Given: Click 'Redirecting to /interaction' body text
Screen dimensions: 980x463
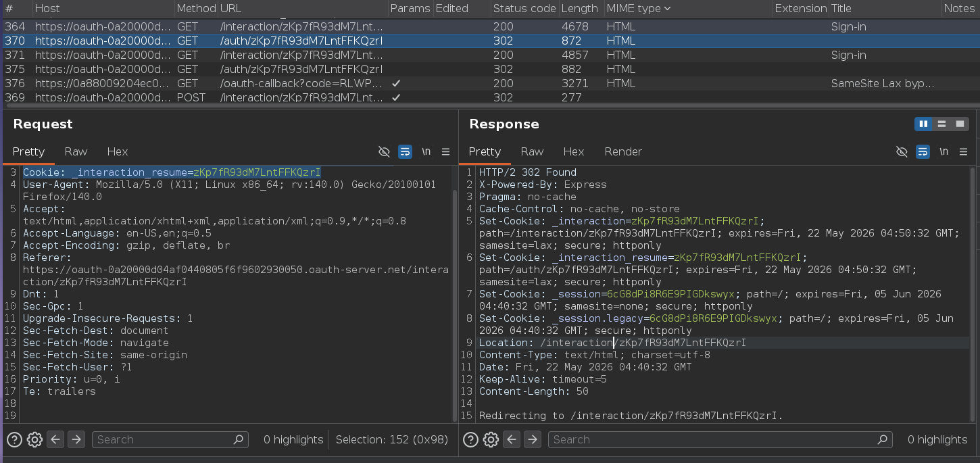Looking at the screenshot, I should 631,416.
